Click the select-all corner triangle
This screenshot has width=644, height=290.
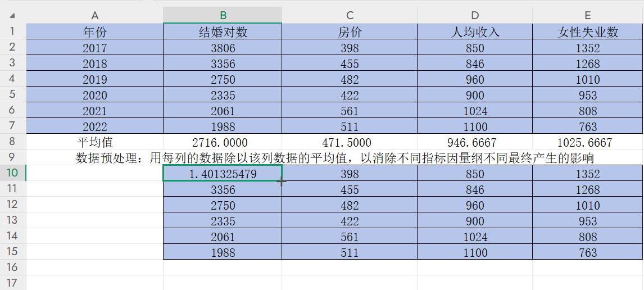(x=12, y=16)
